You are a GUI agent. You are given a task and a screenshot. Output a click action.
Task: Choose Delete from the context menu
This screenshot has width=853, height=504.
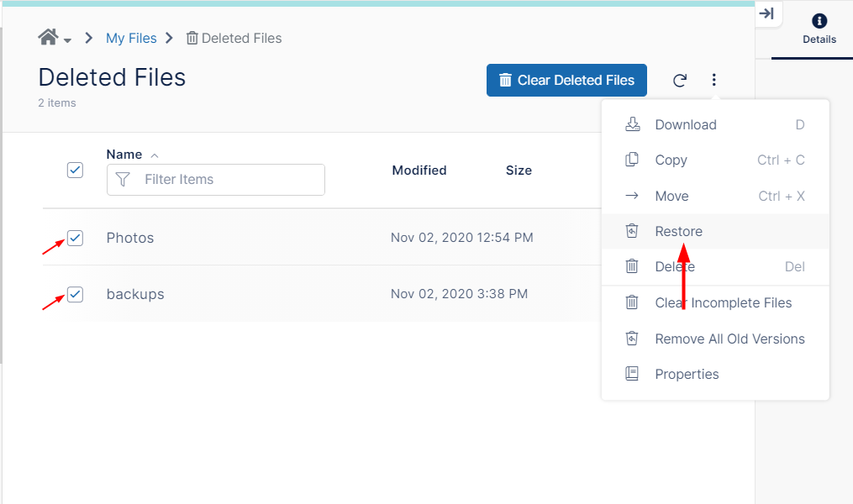(x=674, y=267)
